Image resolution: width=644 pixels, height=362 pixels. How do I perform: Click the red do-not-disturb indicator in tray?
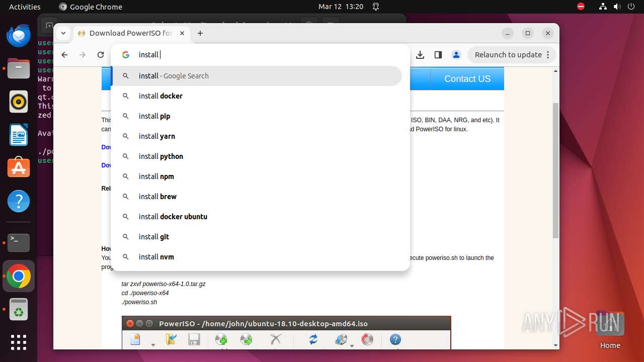[581, 7]
